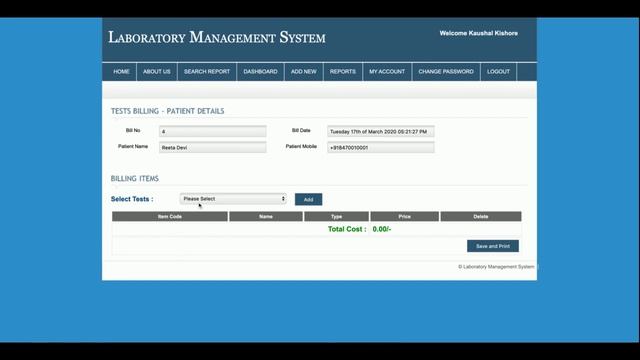Click the Total Cost 0.00/- value
The height and width of the screenshot is (360, 640).
pyautogui.click(x=382, y=229)
